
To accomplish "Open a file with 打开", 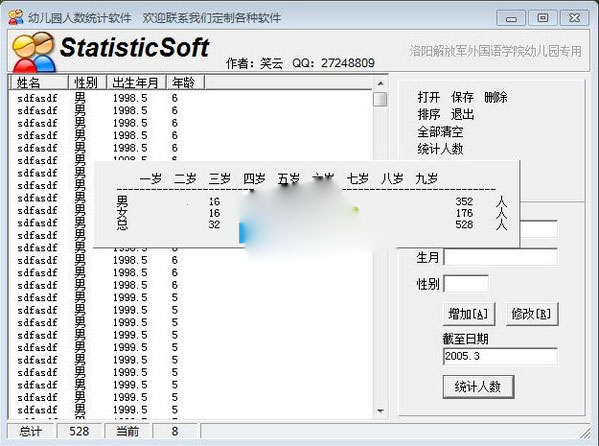I will 429,97.
